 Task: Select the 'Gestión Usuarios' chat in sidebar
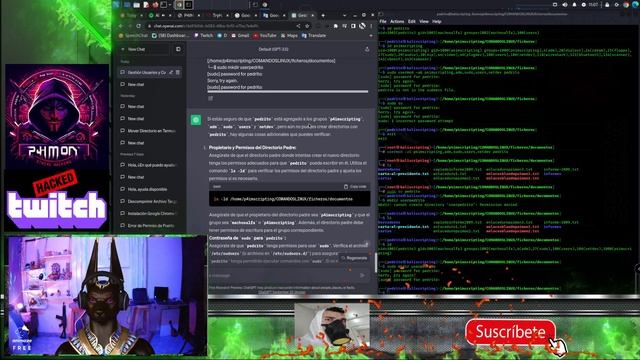(150, 72)
